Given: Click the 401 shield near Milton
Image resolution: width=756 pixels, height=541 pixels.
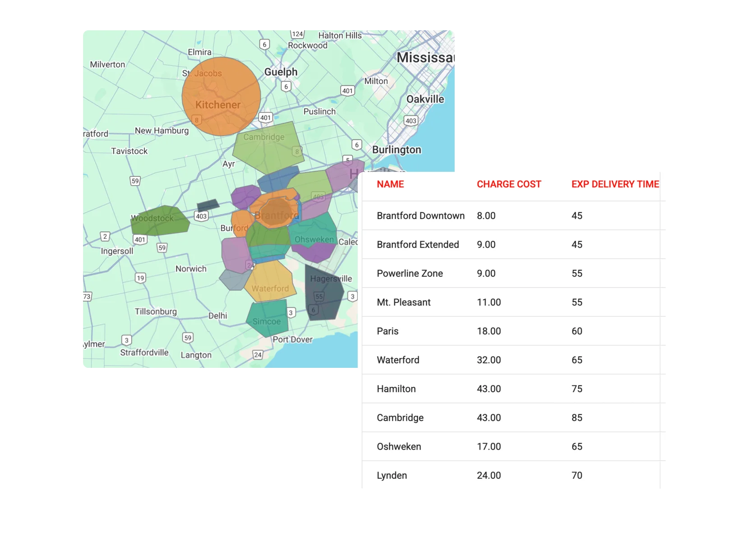Looking at the screenshot, I should click(x=347, y=91).
